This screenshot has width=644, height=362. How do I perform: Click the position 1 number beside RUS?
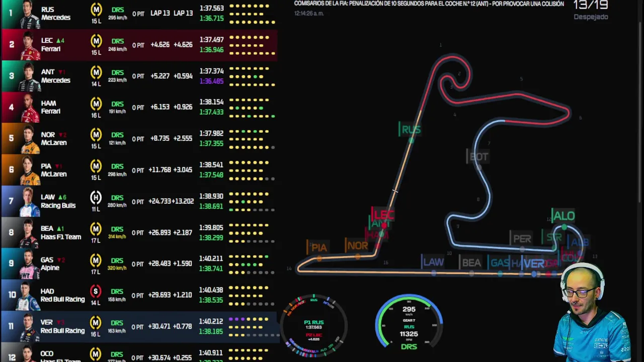coord(10,13)
